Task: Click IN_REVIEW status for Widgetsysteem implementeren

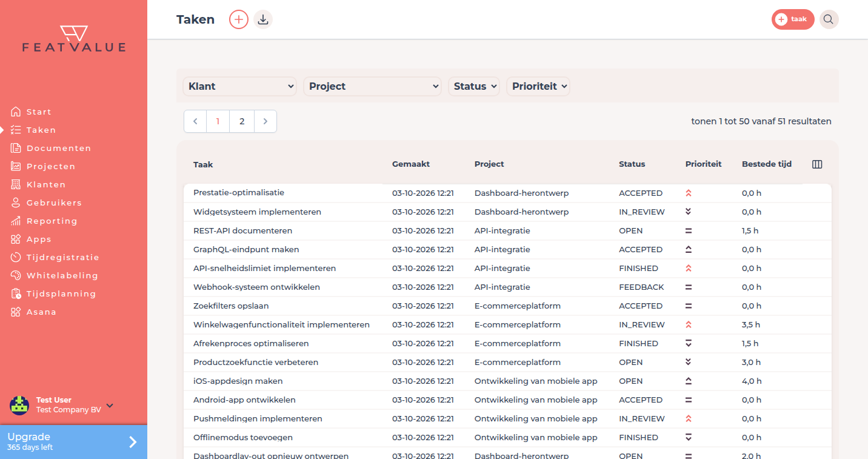Action: [642, 212]
